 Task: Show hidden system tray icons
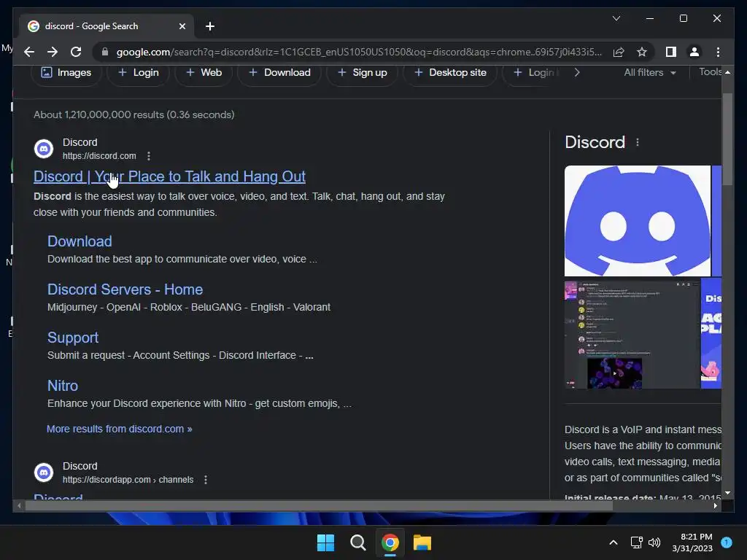click(614, 542)
